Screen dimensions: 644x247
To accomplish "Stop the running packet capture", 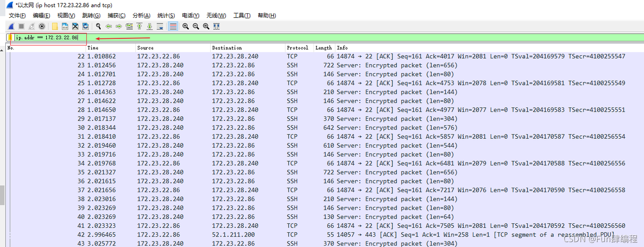I will [21, 26].
